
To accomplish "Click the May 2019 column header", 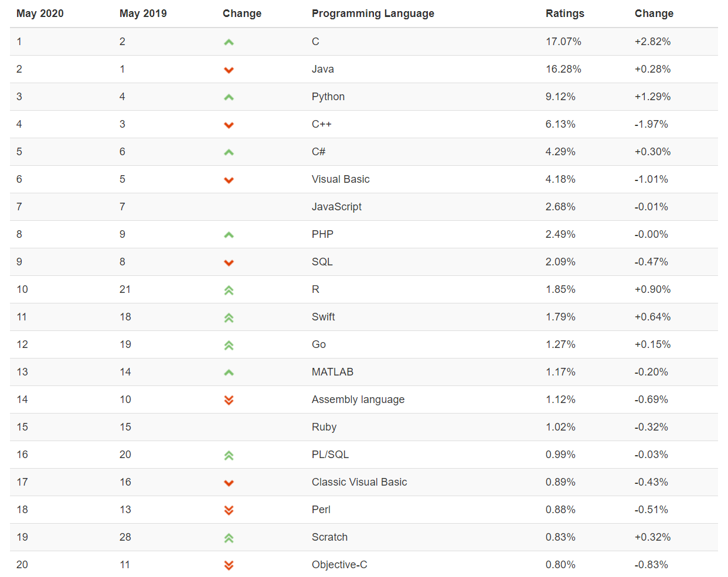I will pos(143,13).
